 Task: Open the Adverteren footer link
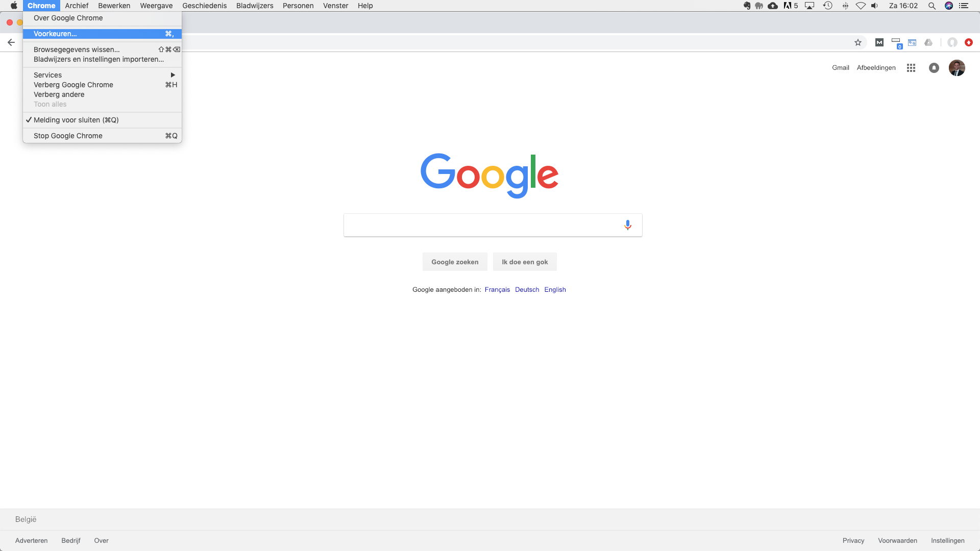click(x=31, y=541)
